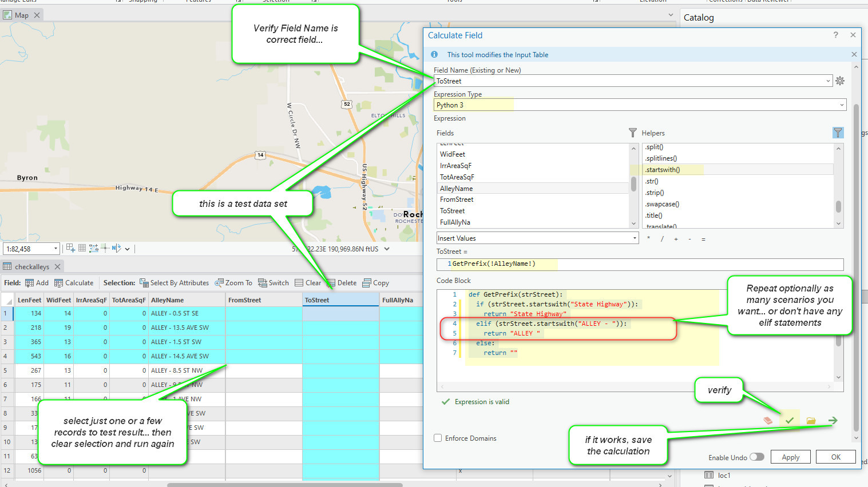Select .startswith() in the Helpers list
Image resolution: width=868 pixels, height=487 pixels.
pyautogui.click(x=663, y=170)
